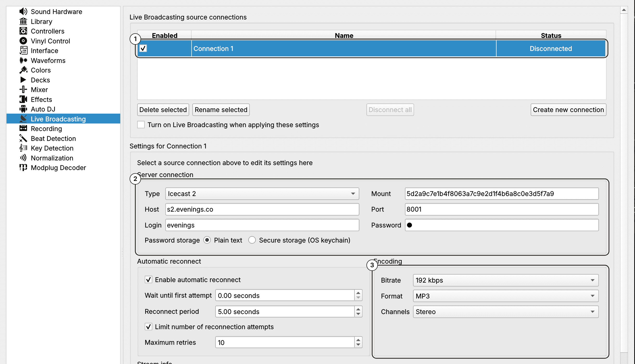Click the Live Broadcasting antenna icon
Image resolution: width=635 pixels, height=364 pixels.
(23, 119)
